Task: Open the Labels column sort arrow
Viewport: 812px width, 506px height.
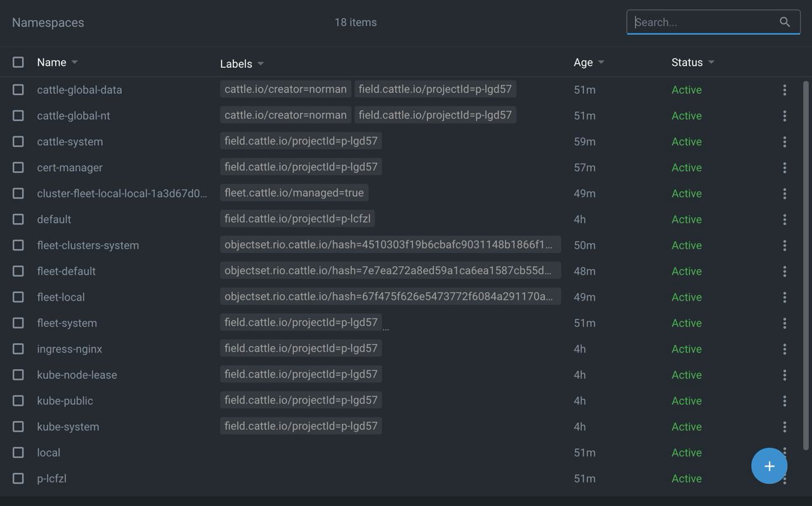Action: pos(261,64)
